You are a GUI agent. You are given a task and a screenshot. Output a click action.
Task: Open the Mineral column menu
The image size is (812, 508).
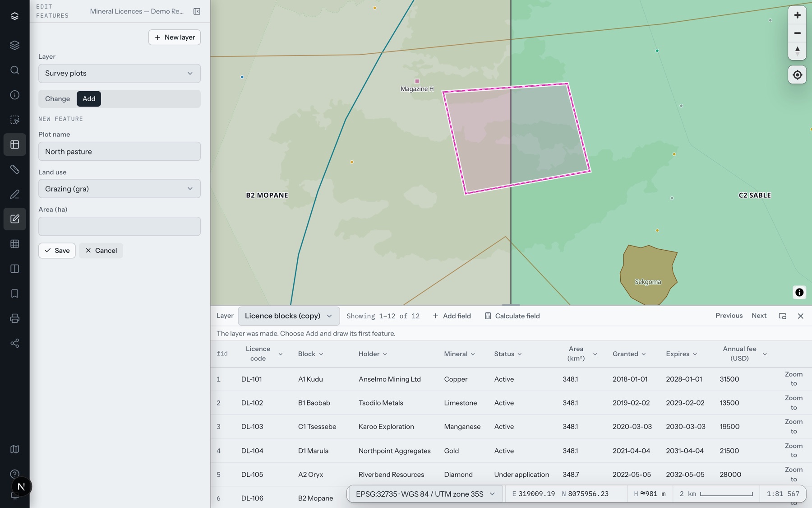(x=472, y=354)
